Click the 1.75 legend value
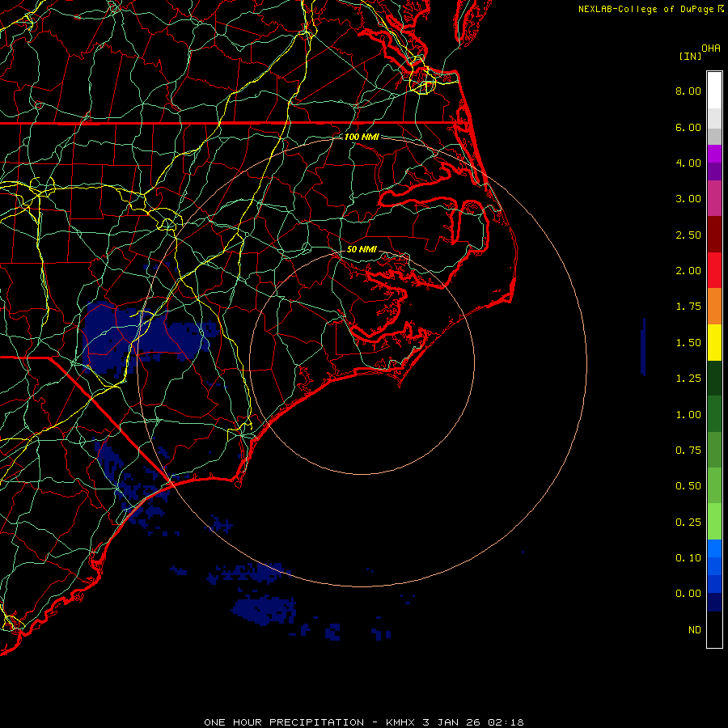Image resolution: width=728 pixels, height=728 pixels. (x=688, y=307)
